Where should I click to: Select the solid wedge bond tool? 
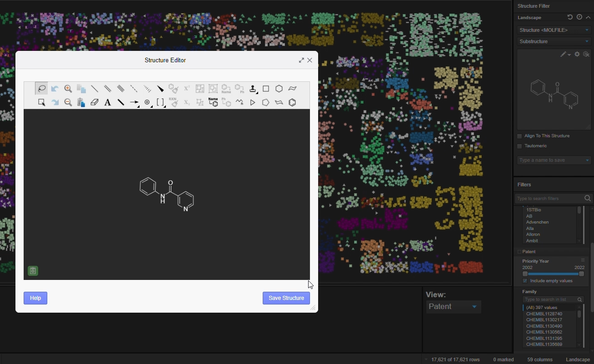click(x=160, y=89)
